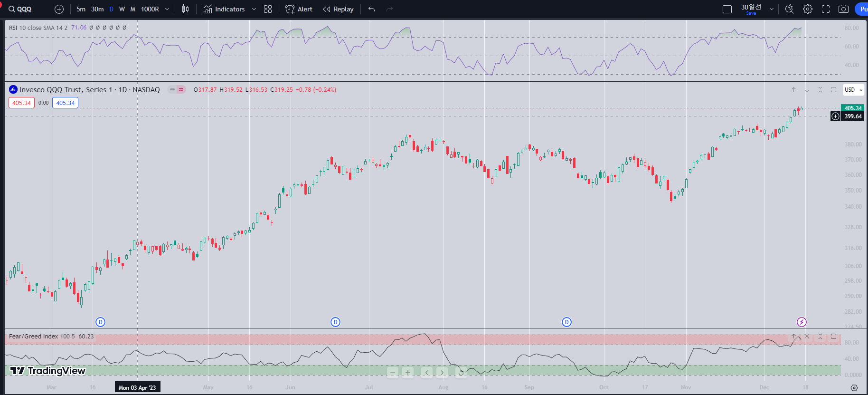Click the plus button beside 399.64 price label
Image resolution: width=868 pixels, height=395 pixels.
pyautogui.click(x=835, y=116)
